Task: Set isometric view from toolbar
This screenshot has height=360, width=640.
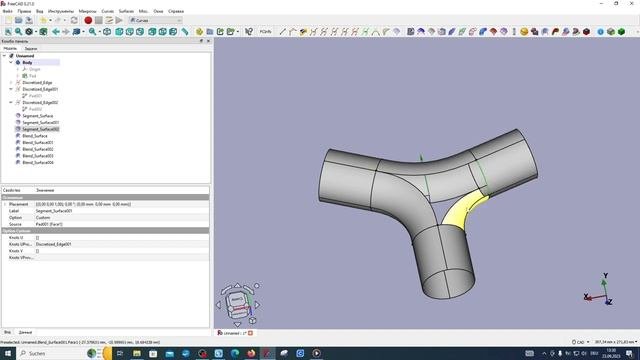Action: (x=107, y=31)
